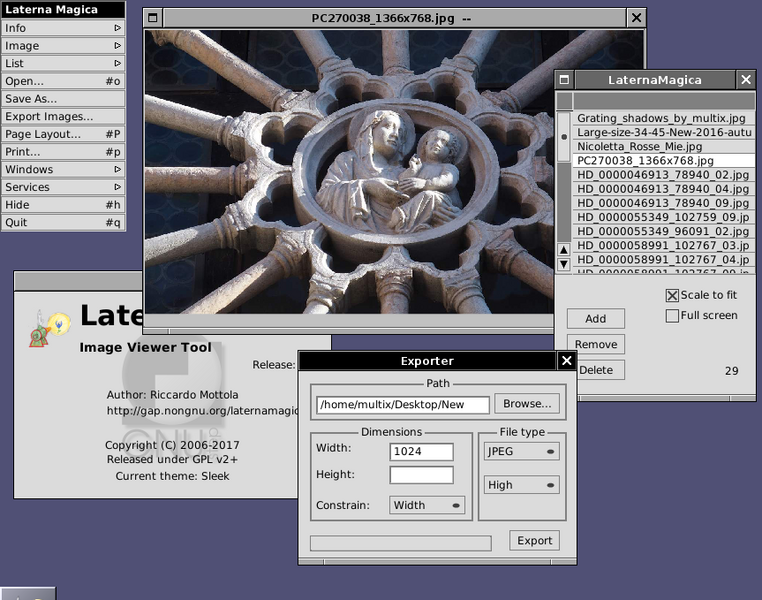762x600 pixels.
Task: Select Grating_shadows_by_multix.jpg in list
Action: tap(664, 118)
